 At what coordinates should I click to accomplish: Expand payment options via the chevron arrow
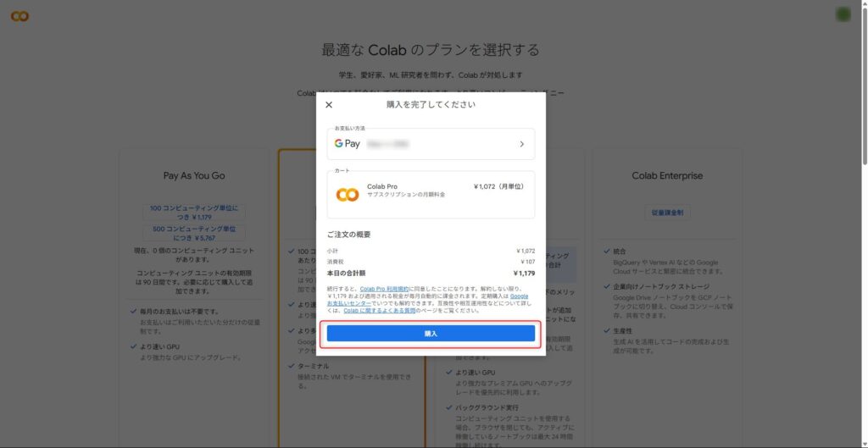tap(521, 144)
